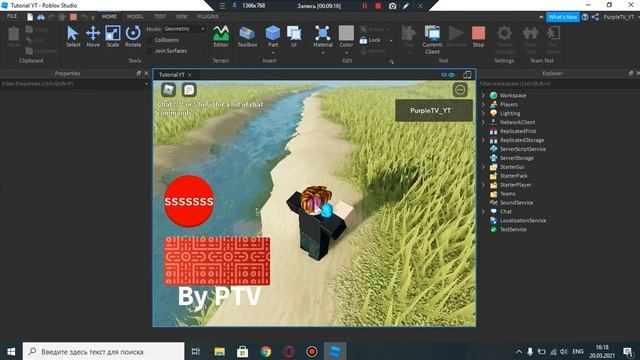Click the Lock tool icon
640x360 pixels.
tap(363, 40)
